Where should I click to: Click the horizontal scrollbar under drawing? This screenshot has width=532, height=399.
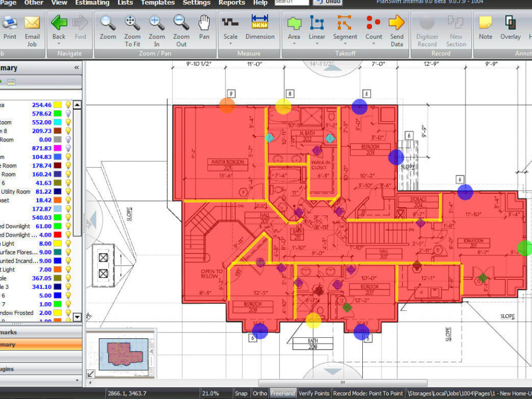coord(343,383)
